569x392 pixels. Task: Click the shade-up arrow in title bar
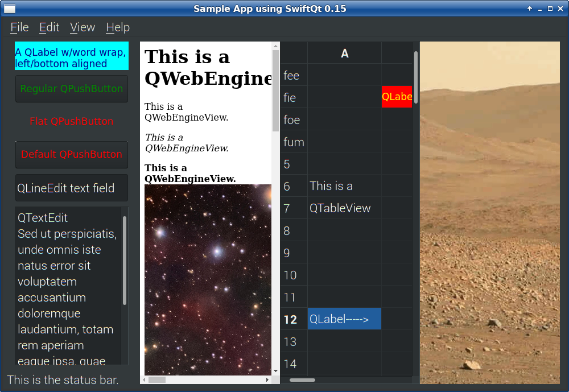click(530, 9)
